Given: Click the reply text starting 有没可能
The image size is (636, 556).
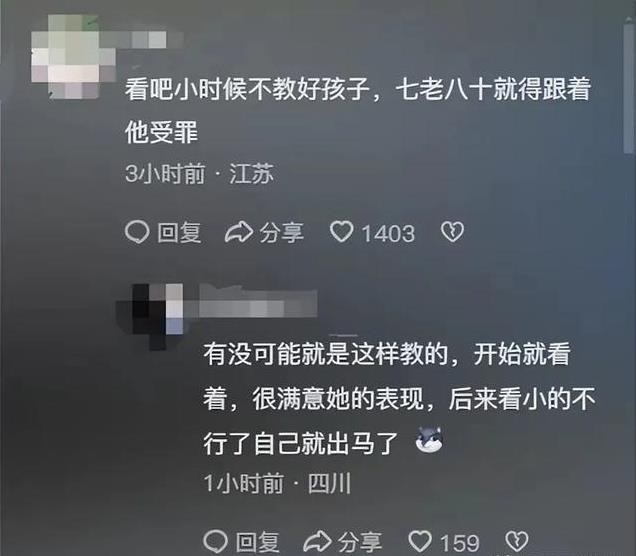Looking at the screenshot, I should 399,399.
